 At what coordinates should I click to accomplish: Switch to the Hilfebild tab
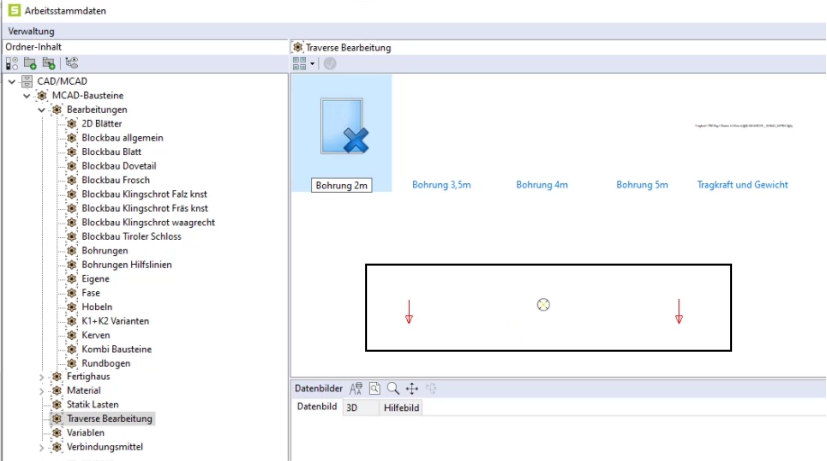click(x=402, y=408)
